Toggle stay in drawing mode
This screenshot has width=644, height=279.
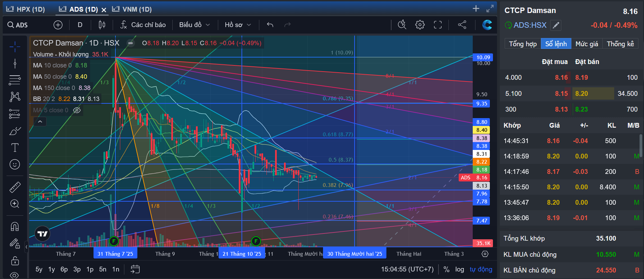[x=15, y=243]
